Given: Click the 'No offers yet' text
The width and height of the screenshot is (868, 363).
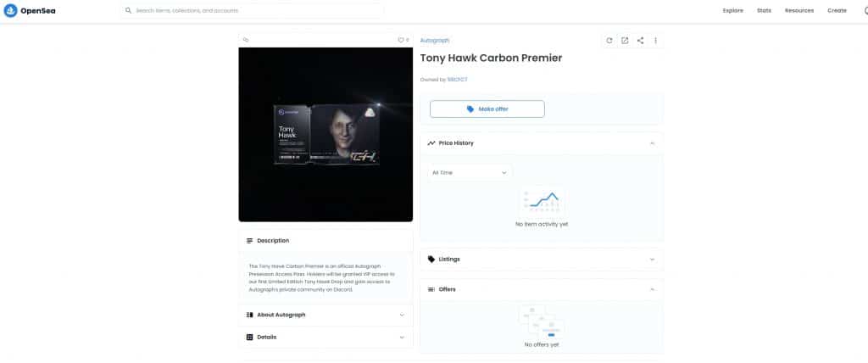Looking at the screenshot, I should coord(542,344).
